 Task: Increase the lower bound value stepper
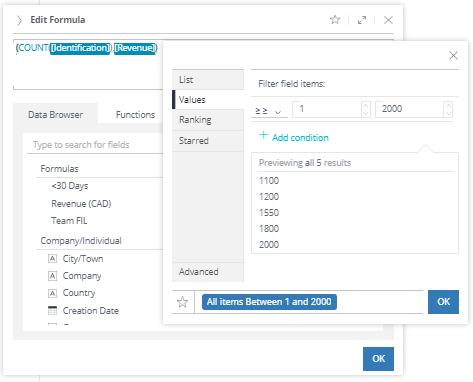pyautogui.click(x=365, y=106)
